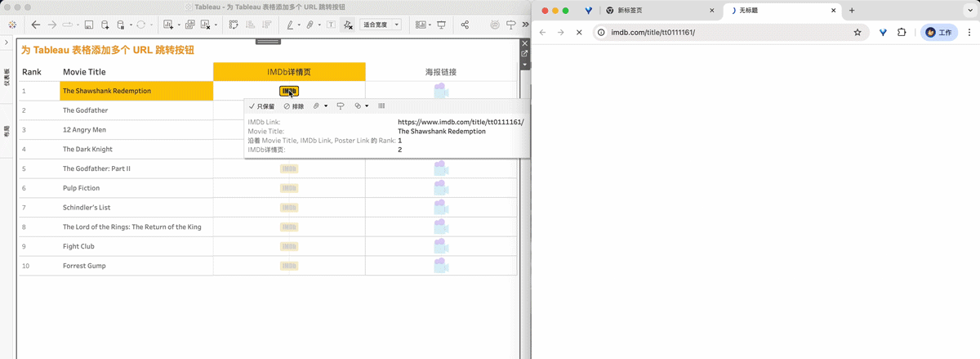Click the IMDb详情页 column header
The image size is (980, 359).
289,72
